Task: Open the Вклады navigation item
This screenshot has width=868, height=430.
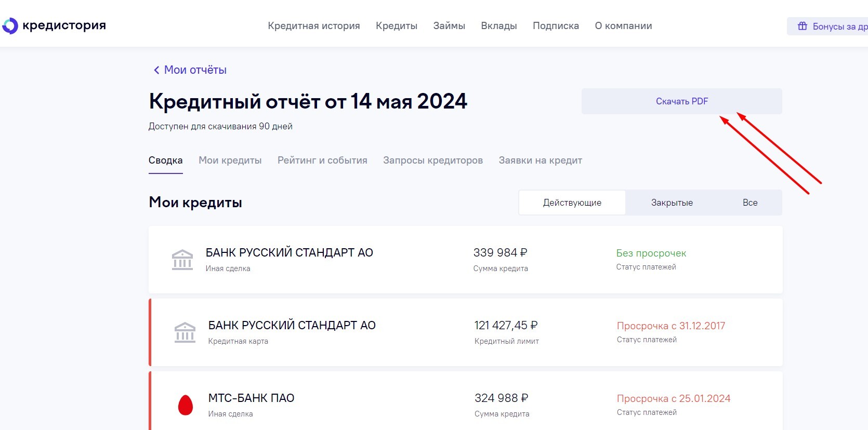Action: (x=499, y=26)
